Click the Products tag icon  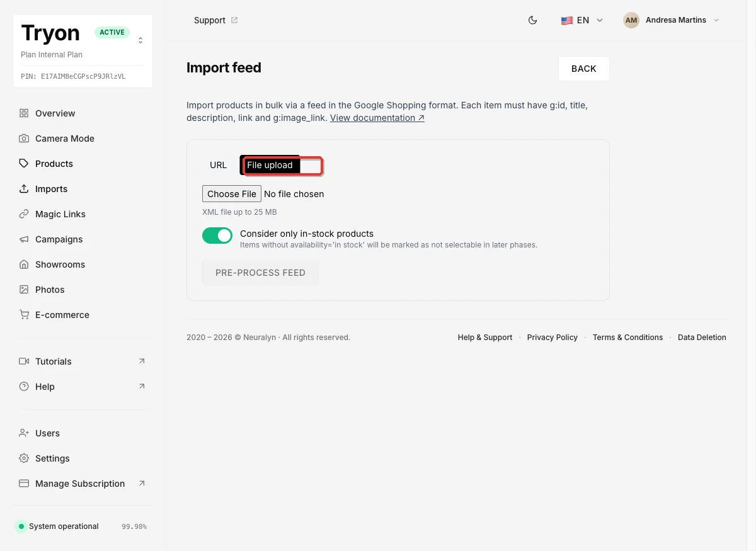tap(24, 164)
